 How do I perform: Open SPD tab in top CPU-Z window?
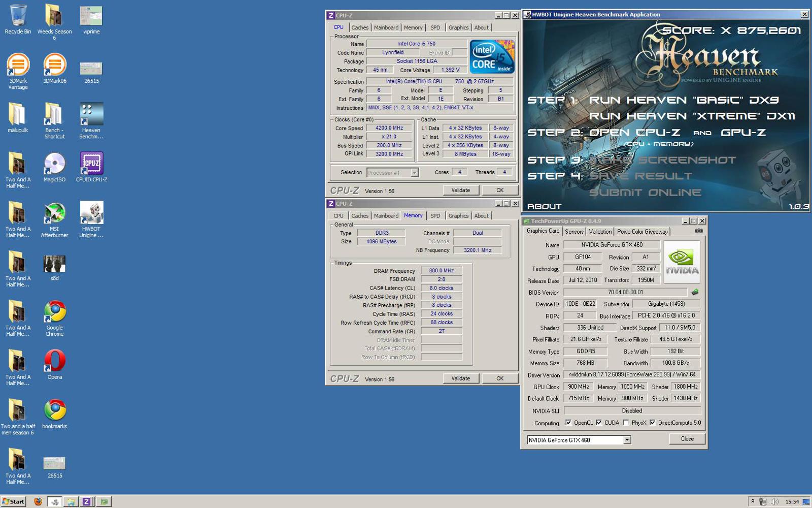(435, 28)
